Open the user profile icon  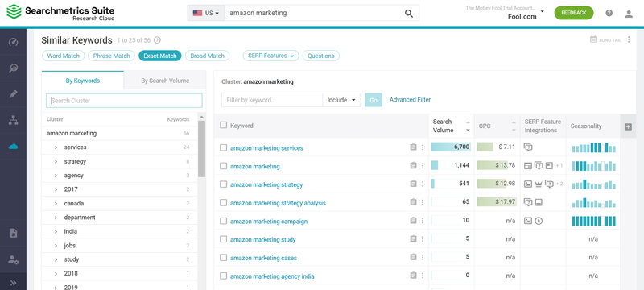(x=629, y=14)
